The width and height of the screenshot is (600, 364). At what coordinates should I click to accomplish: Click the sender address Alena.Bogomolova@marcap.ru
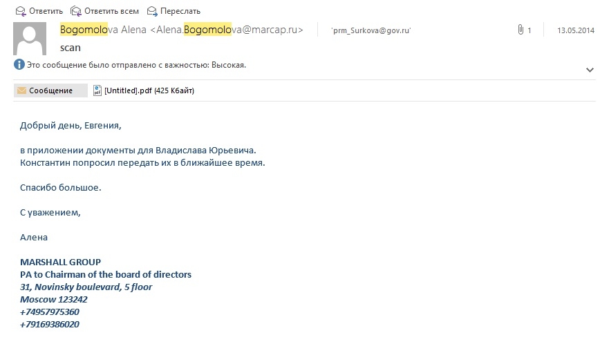tap(227, 30)
